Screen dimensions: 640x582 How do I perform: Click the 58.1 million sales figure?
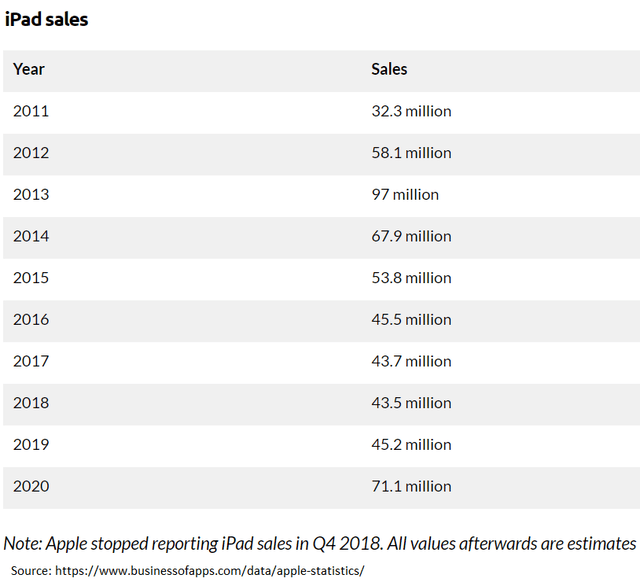(411, 153)
